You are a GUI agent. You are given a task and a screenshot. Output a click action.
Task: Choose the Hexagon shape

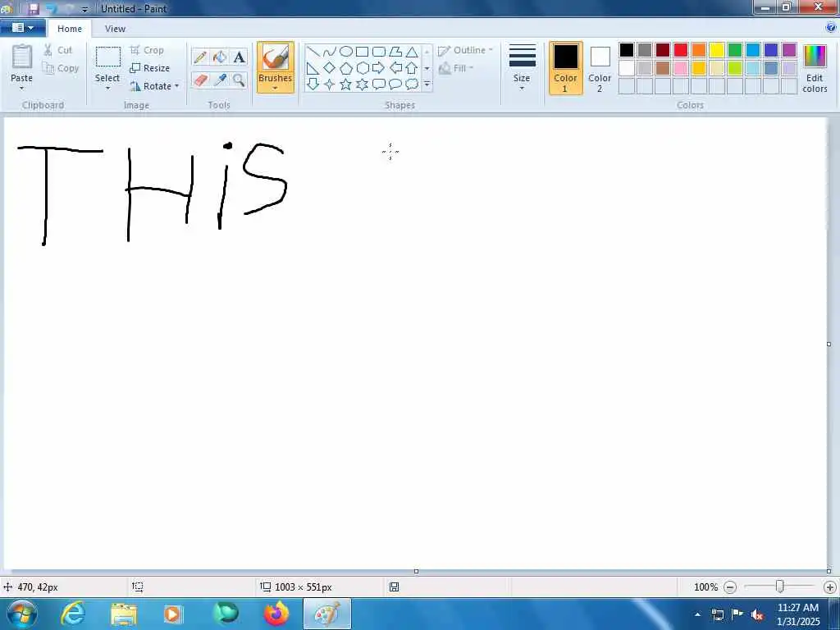[362, 68]
